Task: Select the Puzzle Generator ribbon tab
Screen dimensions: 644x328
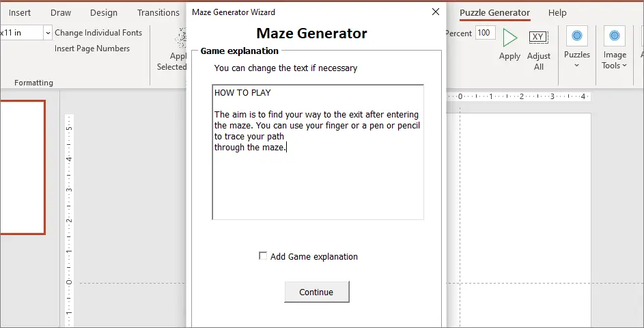Action: [494, 13]
